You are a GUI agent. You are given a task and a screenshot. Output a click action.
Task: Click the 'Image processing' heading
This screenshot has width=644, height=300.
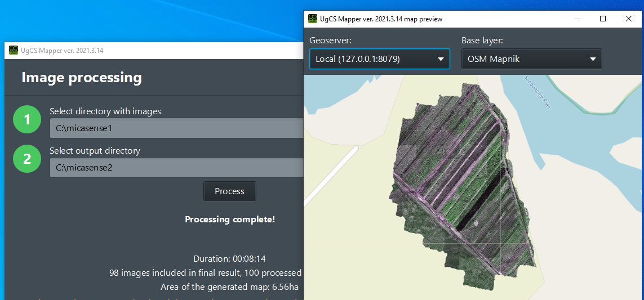click(x=82, y=77)
